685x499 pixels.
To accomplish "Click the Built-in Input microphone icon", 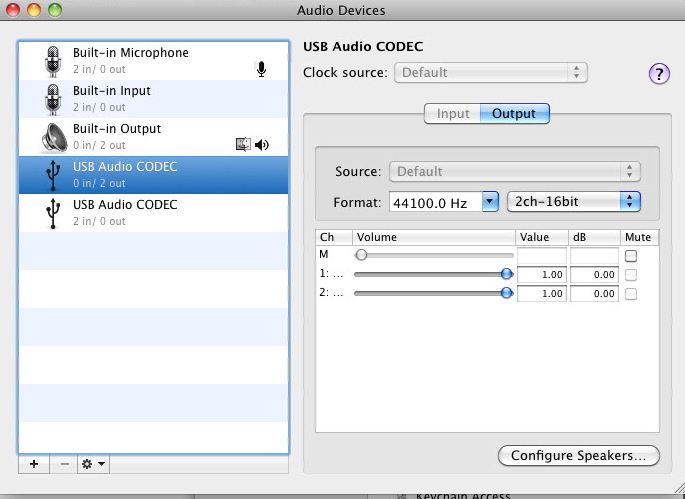I will (x=53, y=98).
